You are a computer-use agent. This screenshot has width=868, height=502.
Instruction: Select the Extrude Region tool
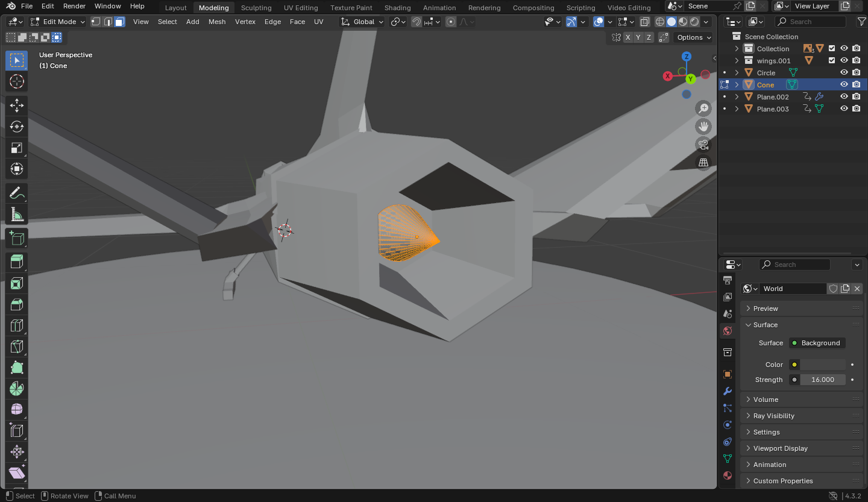(17, 263)
